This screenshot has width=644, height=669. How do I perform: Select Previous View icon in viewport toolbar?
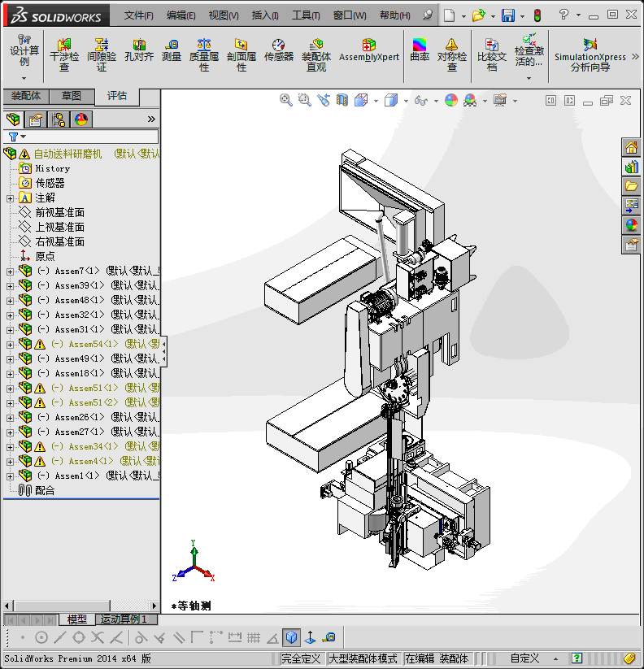point(323,100)
